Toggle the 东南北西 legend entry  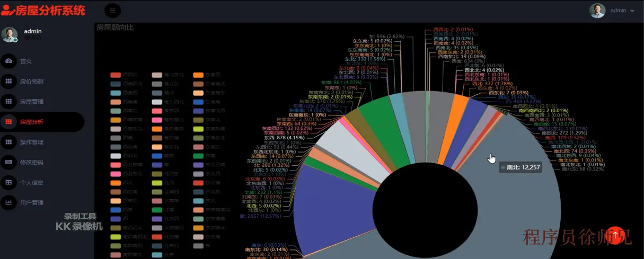click(210, 111)
